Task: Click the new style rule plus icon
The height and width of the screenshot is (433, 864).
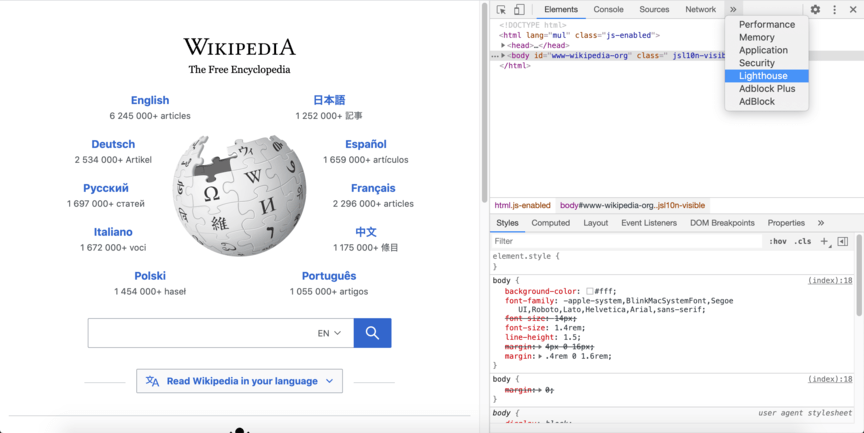Action: (x=825, y=241)
